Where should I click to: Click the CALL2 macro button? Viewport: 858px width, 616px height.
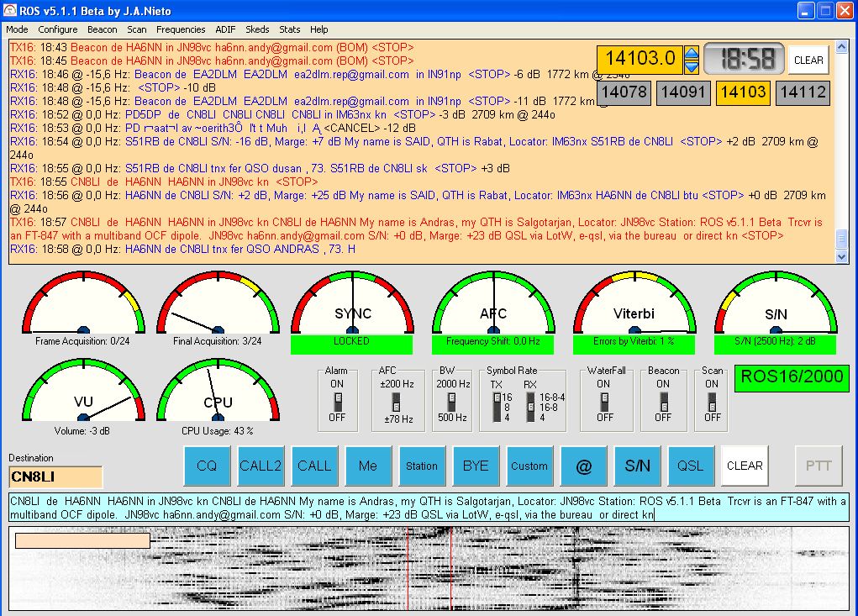pos(261,466)
